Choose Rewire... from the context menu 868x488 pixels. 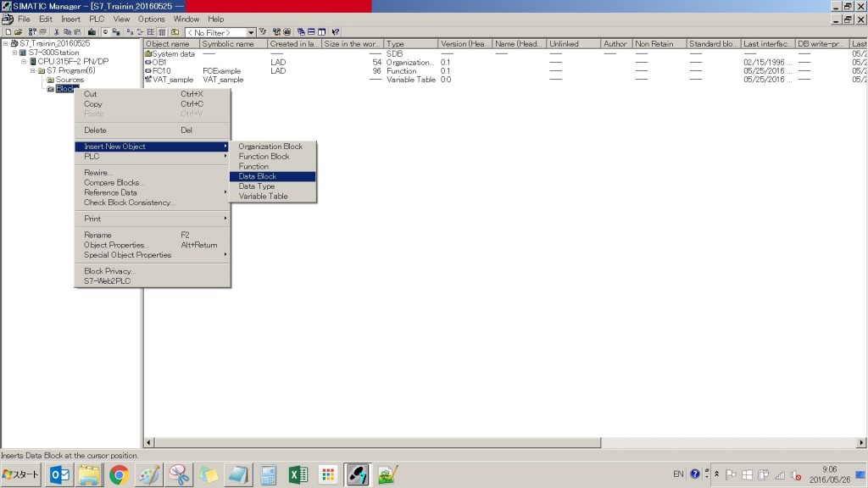coord(153,173)
